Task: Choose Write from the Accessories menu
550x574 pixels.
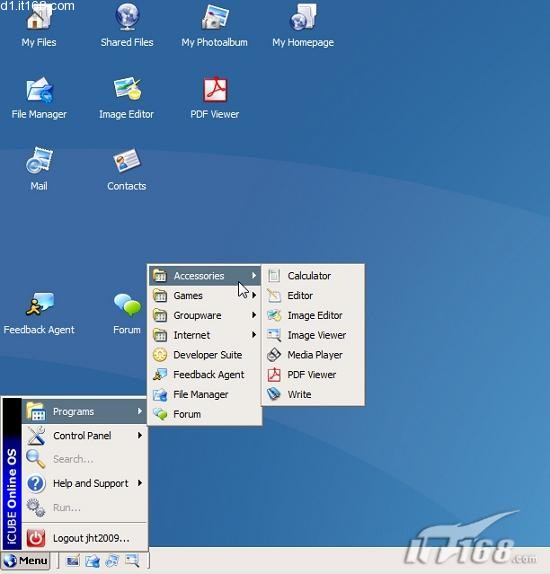Action: point(313,394)
